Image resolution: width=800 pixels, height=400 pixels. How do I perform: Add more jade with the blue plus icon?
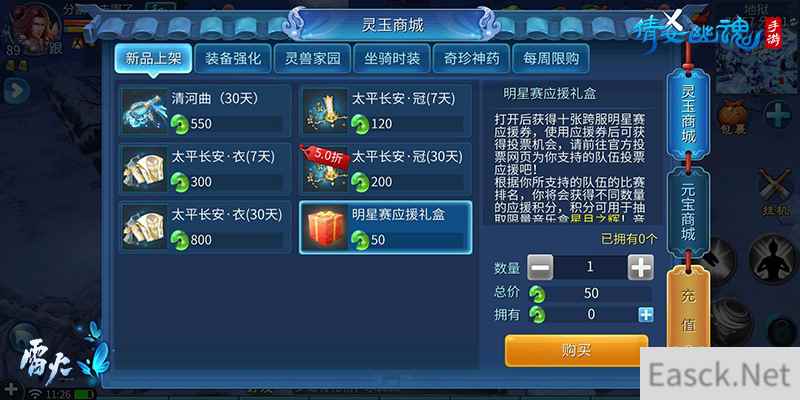645,315
